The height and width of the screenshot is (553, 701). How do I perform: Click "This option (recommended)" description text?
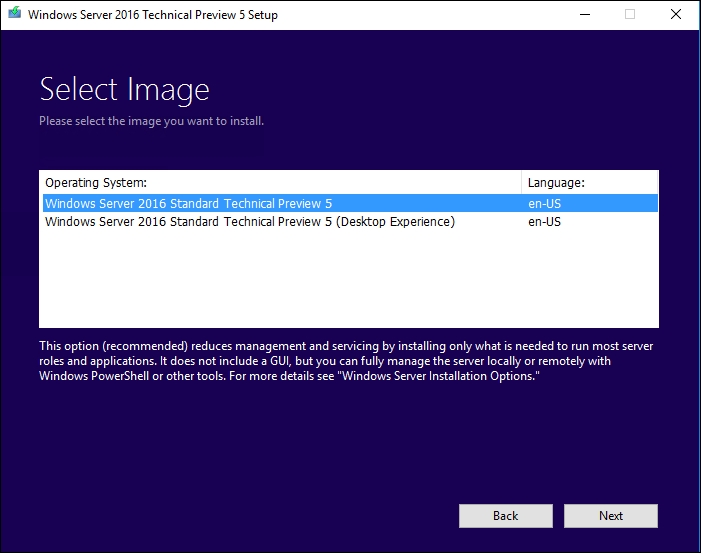click(110, 345)
